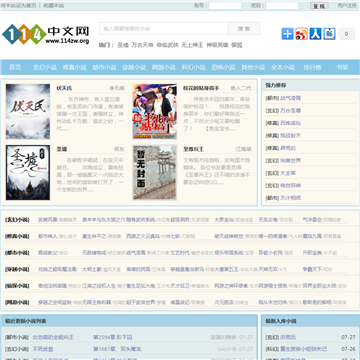Open 娱乐帝国系统 in 都市小说 row
This screenshot has height=360, width=360.
pyautogui.click(x=229, y=253)
